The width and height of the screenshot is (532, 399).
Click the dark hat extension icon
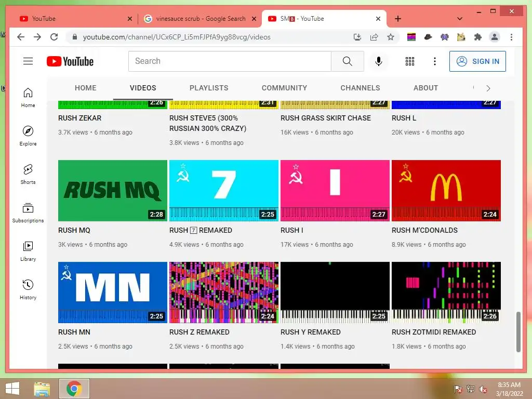[x=428, y=37]
